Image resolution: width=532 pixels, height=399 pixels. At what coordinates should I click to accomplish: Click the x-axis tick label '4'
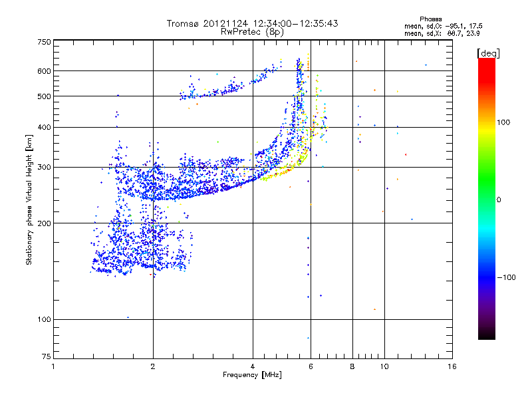(253, 366)
